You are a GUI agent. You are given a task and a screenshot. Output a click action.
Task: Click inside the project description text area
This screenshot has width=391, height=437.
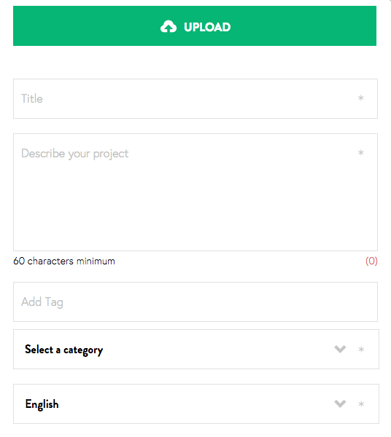click(195, 192)
